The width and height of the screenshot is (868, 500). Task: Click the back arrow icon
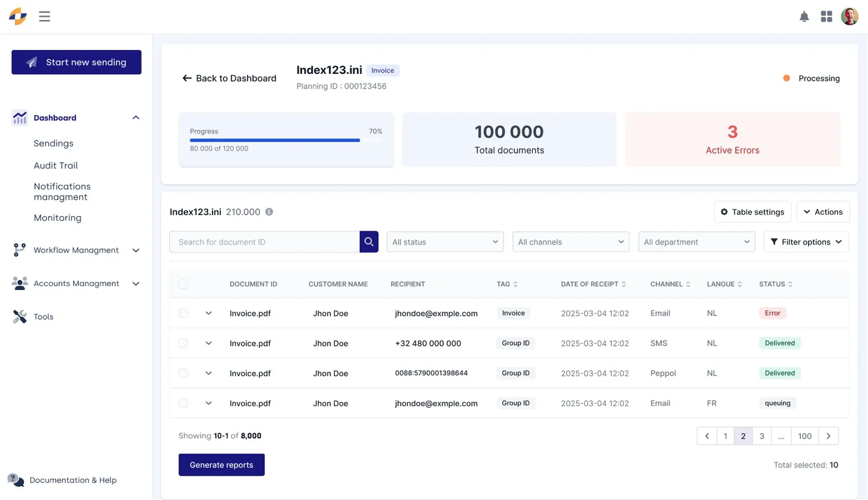pyautogui.click(x=187, y=78)
